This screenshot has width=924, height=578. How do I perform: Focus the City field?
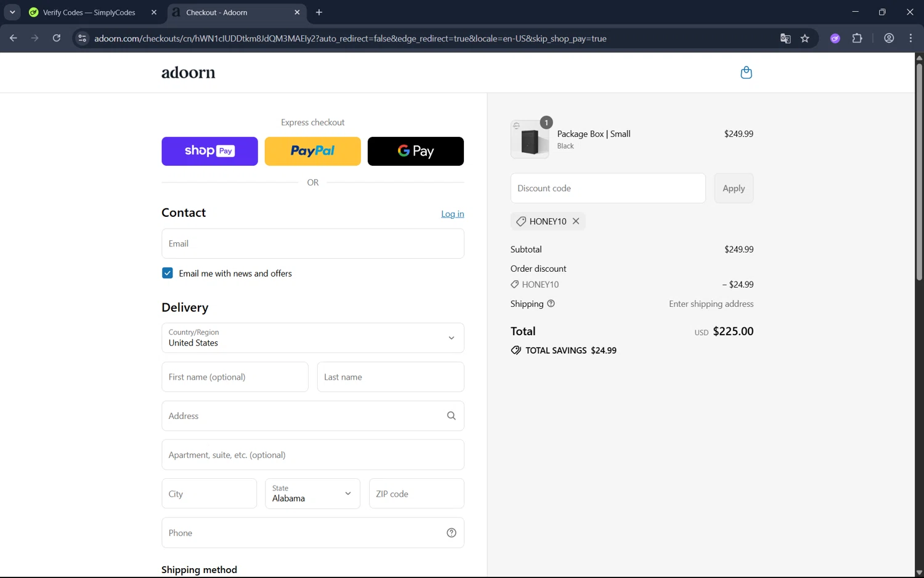[x=209, y=494]
